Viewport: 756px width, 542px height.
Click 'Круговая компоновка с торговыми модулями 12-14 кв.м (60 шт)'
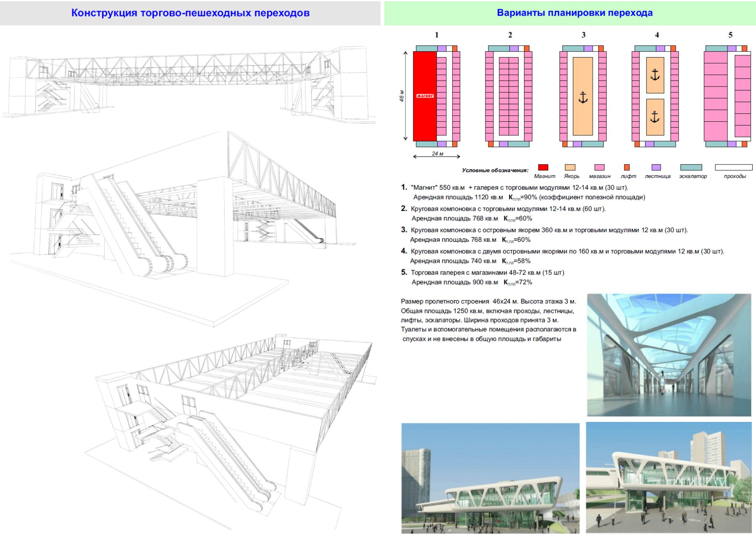508,209
